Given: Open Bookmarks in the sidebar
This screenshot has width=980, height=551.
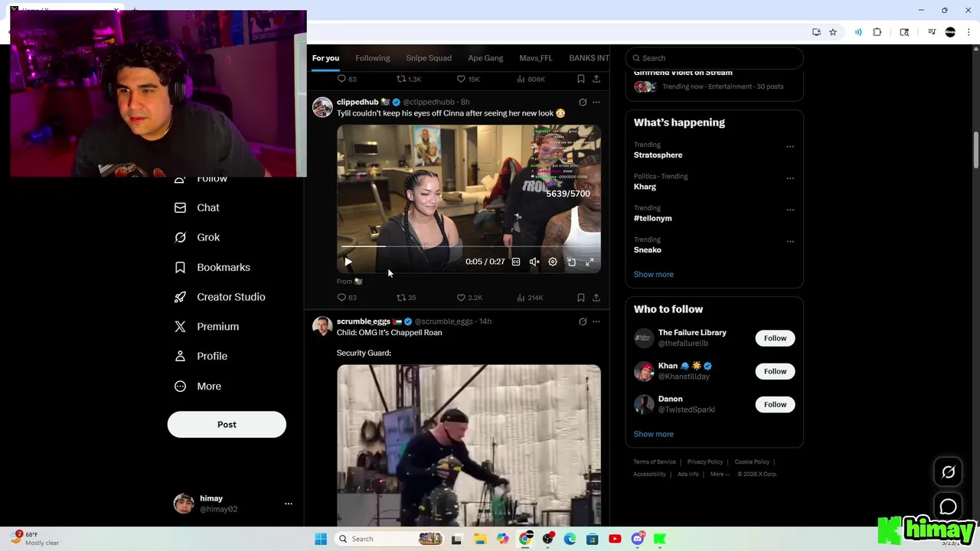Looking at the screenshot, I should coord(212,267).
